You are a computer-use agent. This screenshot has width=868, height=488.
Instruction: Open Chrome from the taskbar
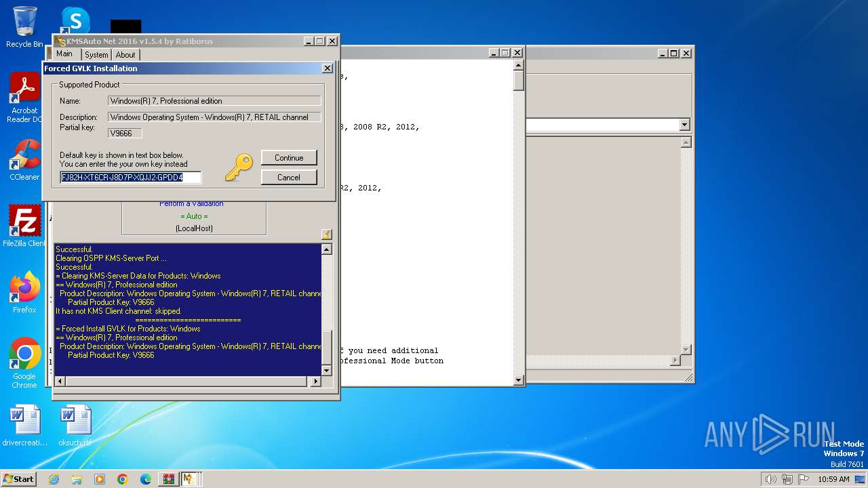tap(123, 479)
